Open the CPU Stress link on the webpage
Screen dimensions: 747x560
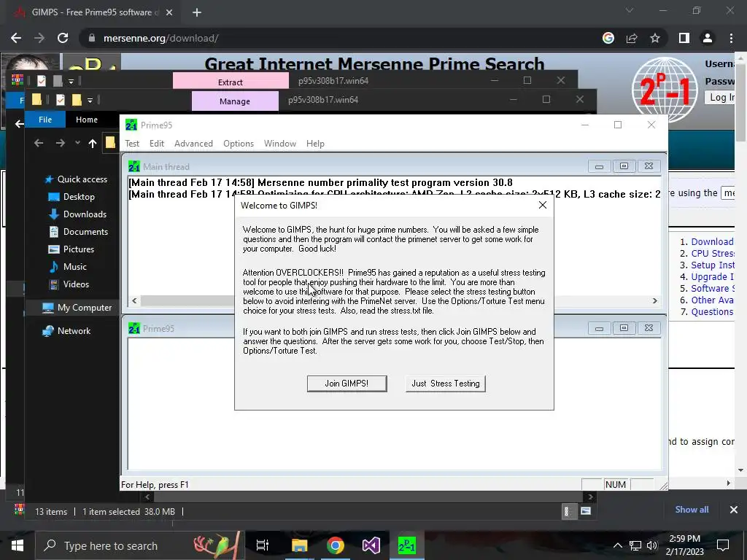pyautogui.click(x=713, y=253)
